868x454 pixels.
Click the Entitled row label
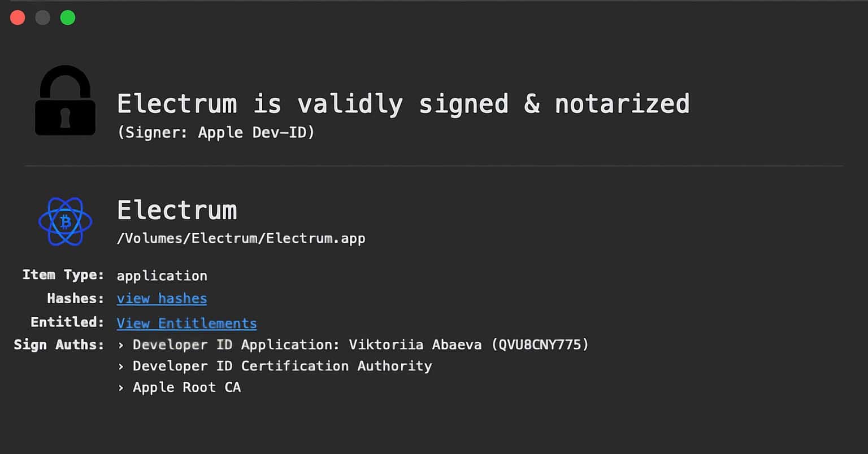[67, 322]
